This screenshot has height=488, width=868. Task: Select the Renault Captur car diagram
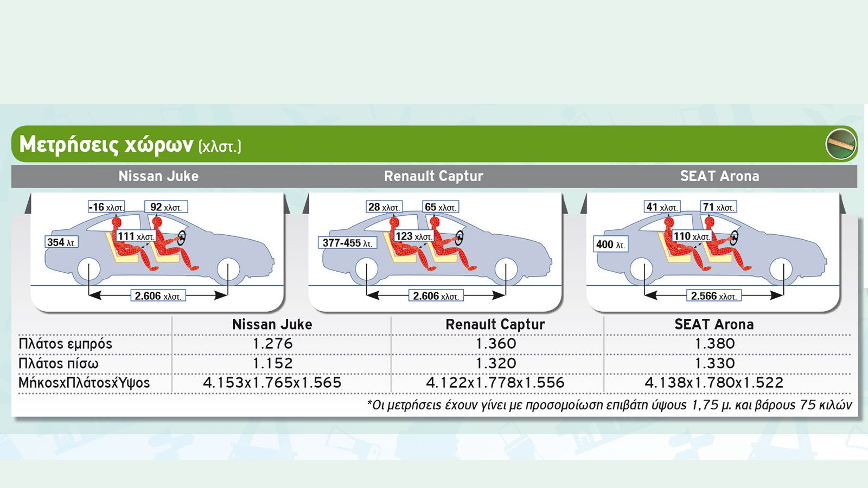[x=436, y=252]
